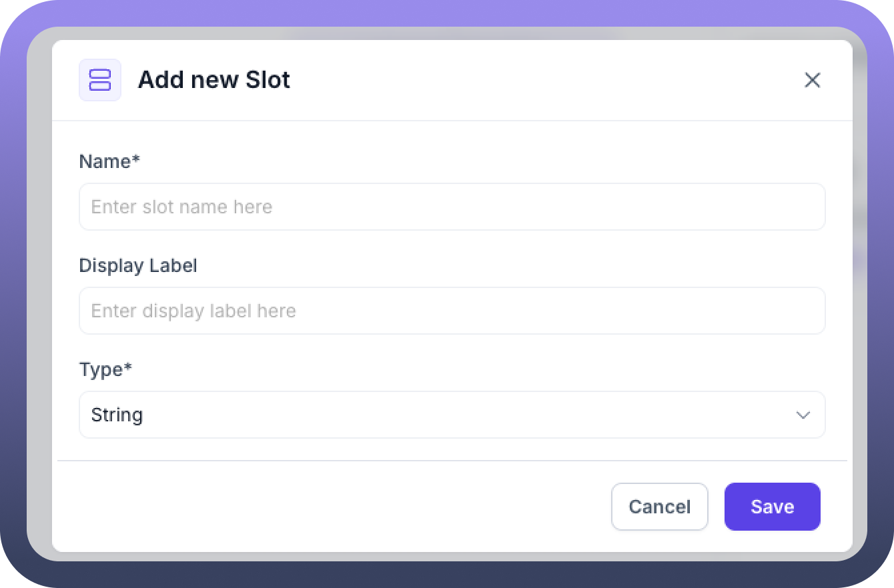This screenshot has height=588, width=894.
Task: Click the Name* field label
Action: click(x=105, y=161)
